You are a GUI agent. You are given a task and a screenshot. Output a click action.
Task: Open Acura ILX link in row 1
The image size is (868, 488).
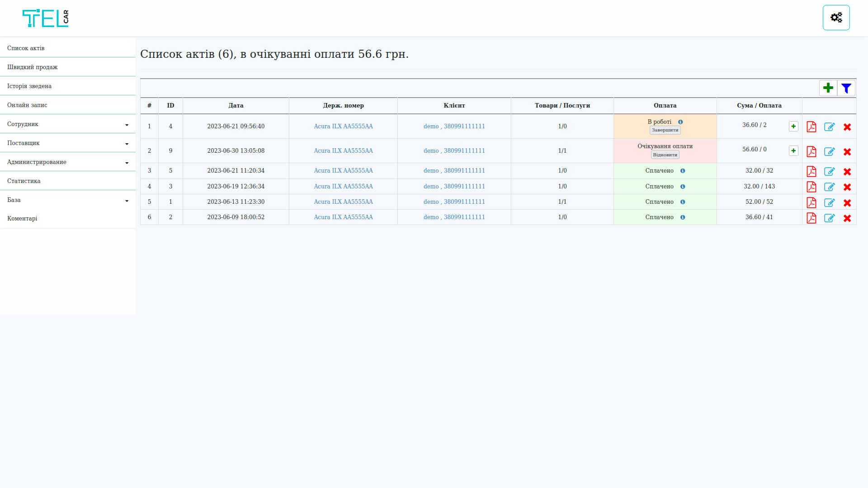pos(343,127)
